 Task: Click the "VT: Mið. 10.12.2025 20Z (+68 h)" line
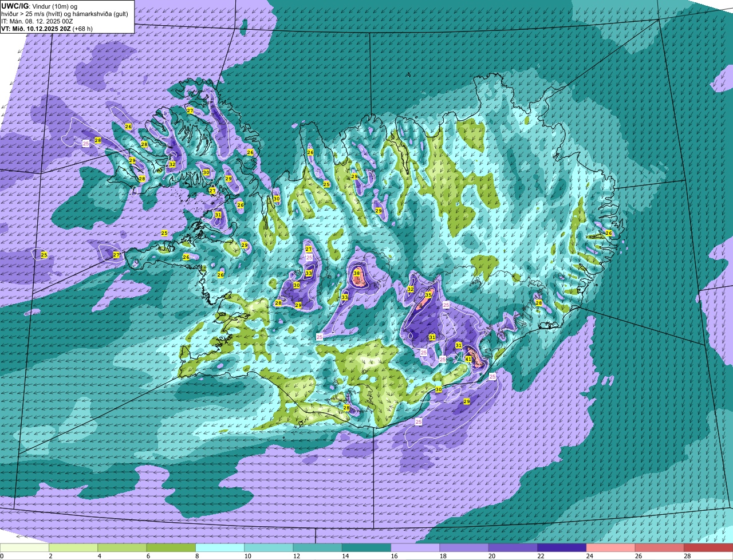(x=47, y=29)
